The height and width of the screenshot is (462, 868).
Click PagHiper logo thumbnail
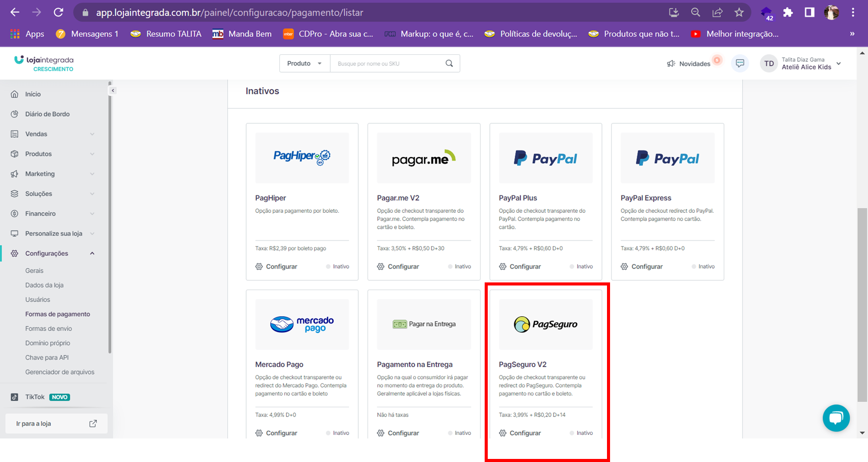pos(302,158)
